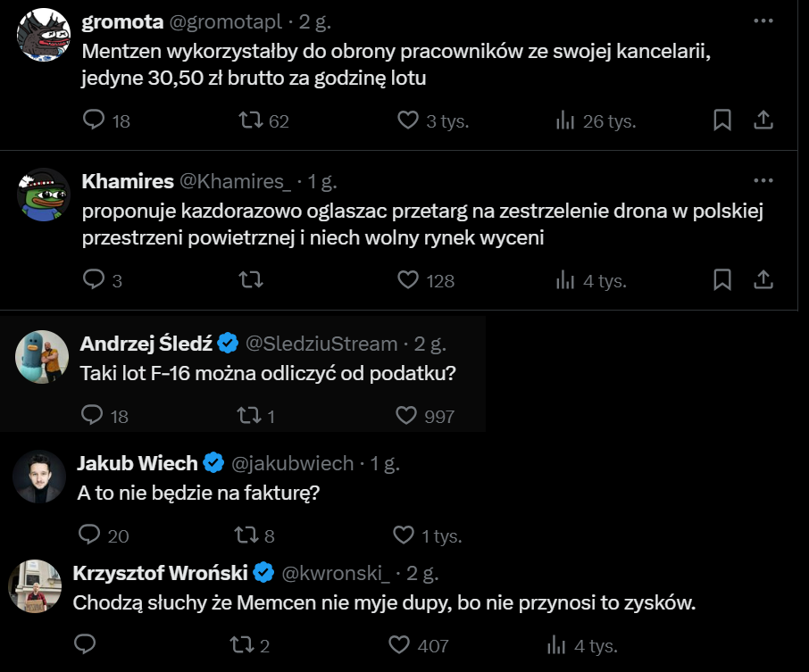
Task: Share gromota's tweet
Action: 763,120
